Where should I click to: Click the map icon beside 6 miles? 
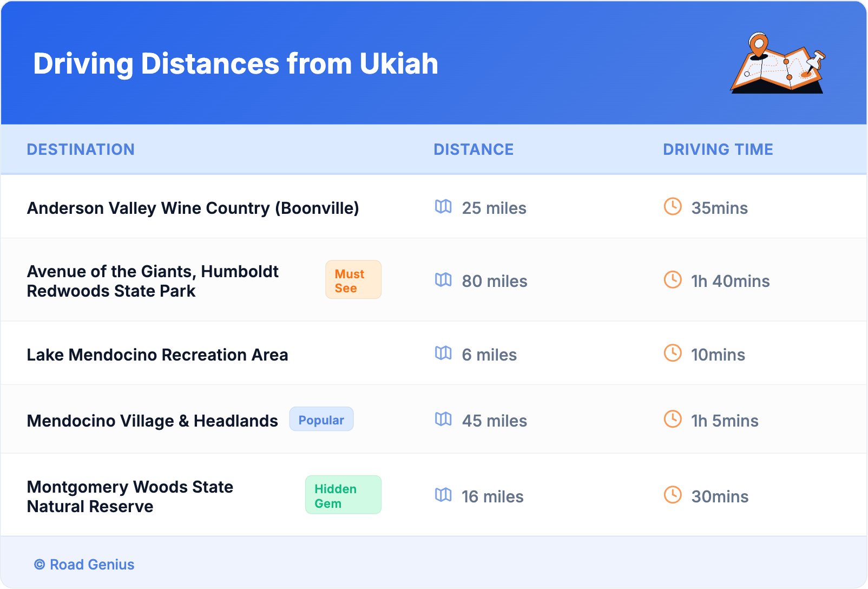pyautogui.click(x=443, y=353)
